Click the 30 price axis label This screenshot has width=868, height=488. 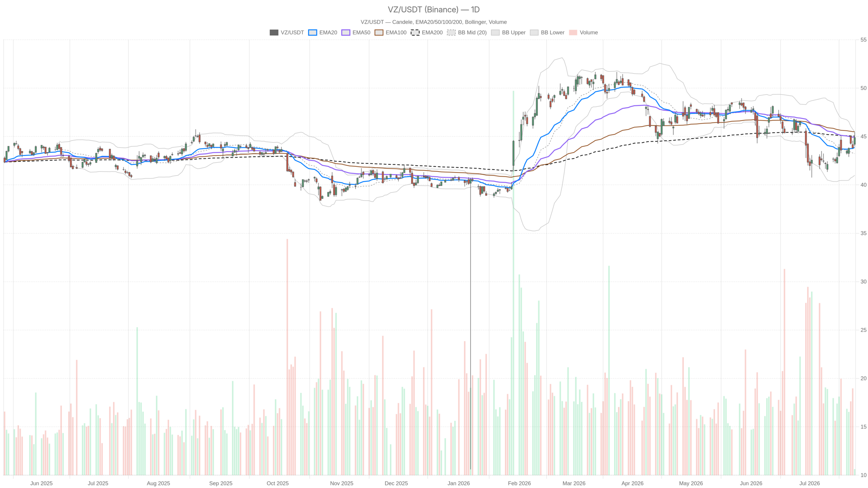[x=863, y=282]
